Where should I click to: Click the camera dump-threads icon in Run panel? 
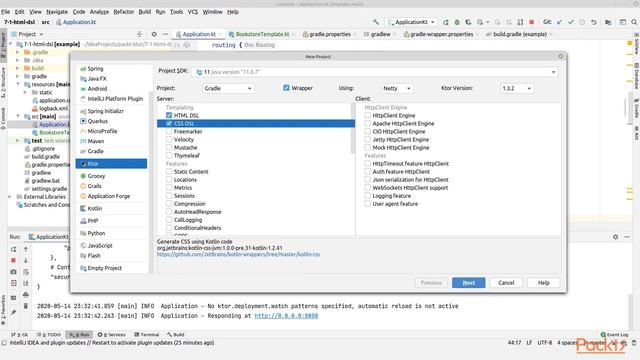pos(13,271)
